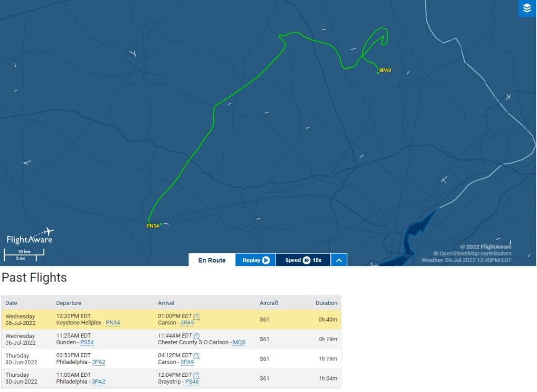Select the En Route tab

tap(212, 260)
